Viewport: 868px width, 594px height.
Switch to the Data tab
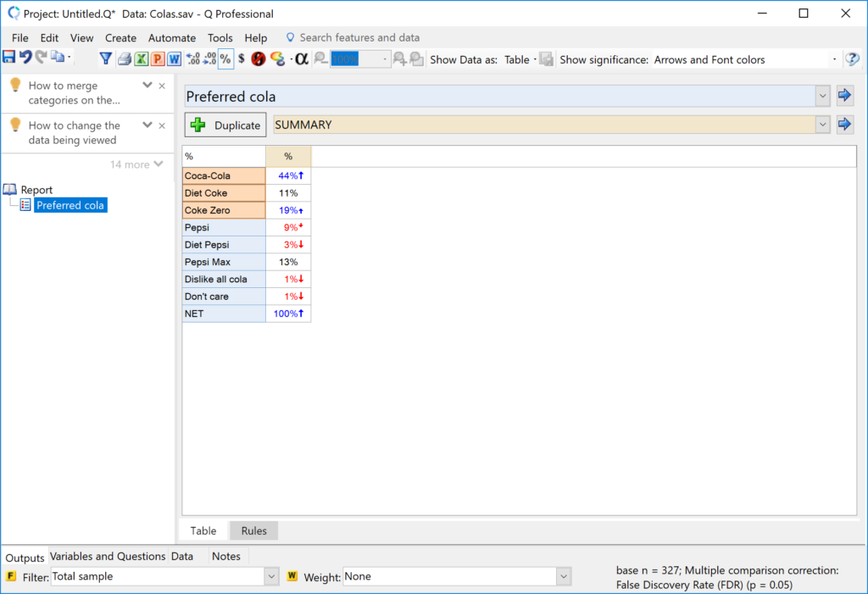(182, 556)
